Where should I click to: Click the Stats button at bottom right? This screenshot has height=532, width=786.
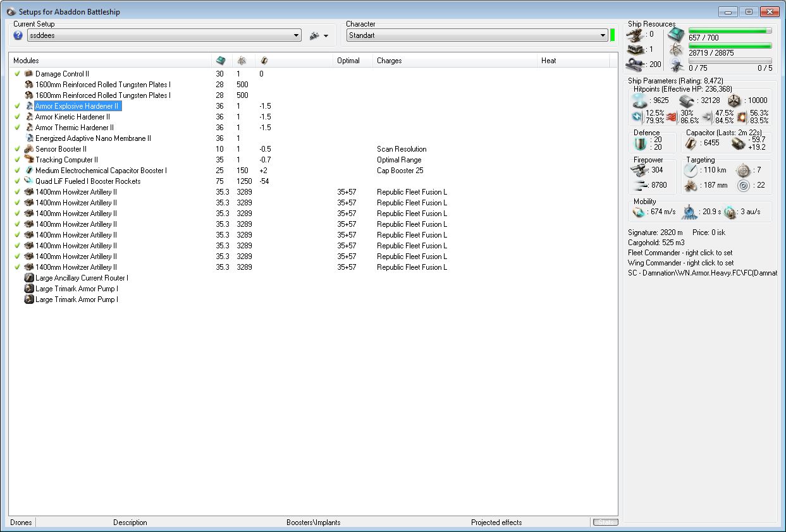point(605,523)
